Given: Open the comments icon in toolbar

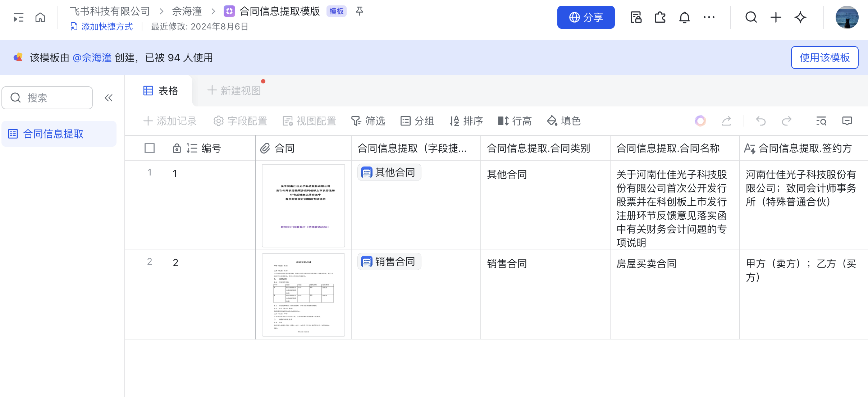Looking at the screenshot, I should [x=847, y=121].
